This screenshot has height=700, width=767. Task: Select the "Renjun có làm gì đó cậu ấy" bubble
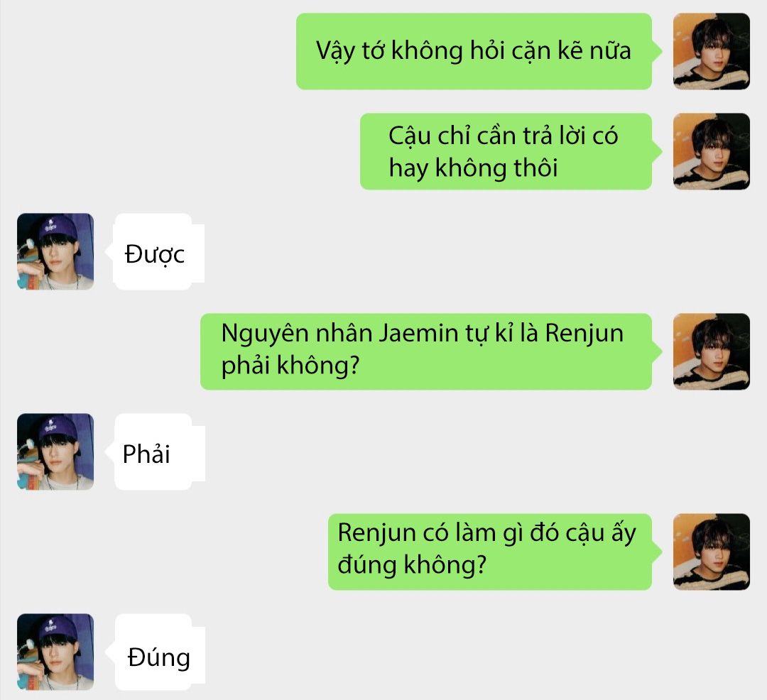490,552
